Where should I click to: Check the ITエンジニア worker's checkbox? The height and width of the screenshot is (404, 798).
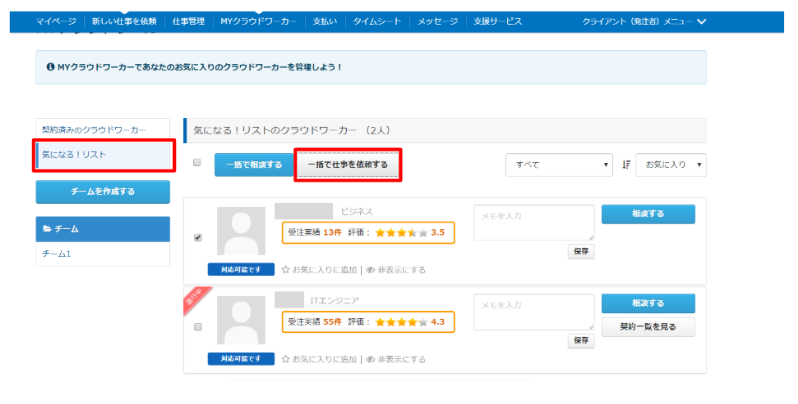click(197, 326)
